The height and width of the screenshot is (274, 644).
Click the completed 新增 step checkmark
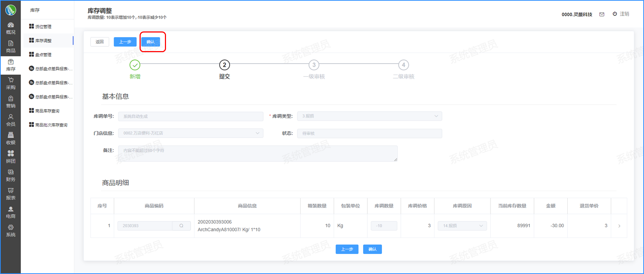pyautogui.click(x=135, y=65)
